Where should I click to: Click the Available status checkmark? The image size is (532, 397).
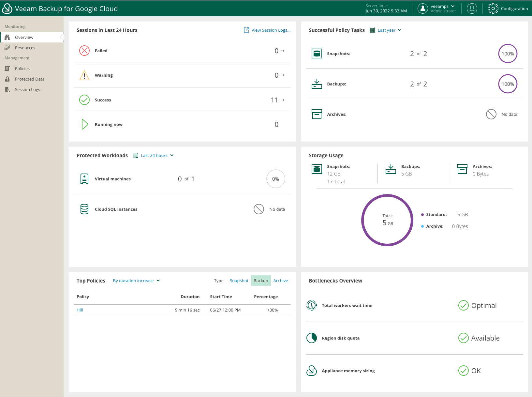[x=464, y=338]
